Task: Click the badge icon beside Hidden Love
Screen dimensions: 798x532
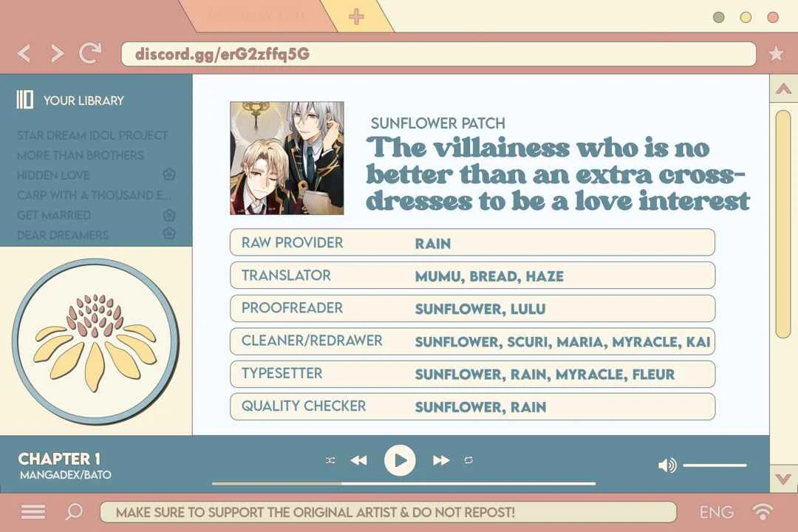Action: (169, 174)
